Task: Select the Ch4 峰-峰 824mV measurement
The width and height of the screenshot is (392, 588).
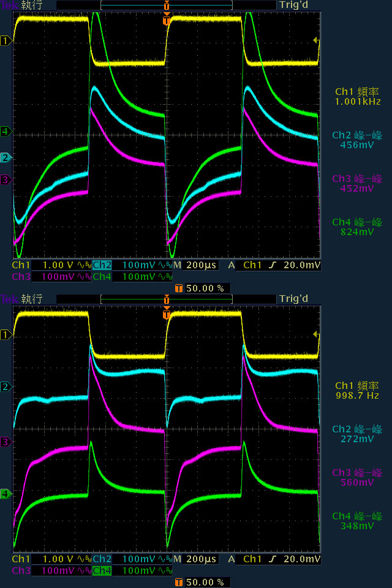Action: (x=358, y=227)
